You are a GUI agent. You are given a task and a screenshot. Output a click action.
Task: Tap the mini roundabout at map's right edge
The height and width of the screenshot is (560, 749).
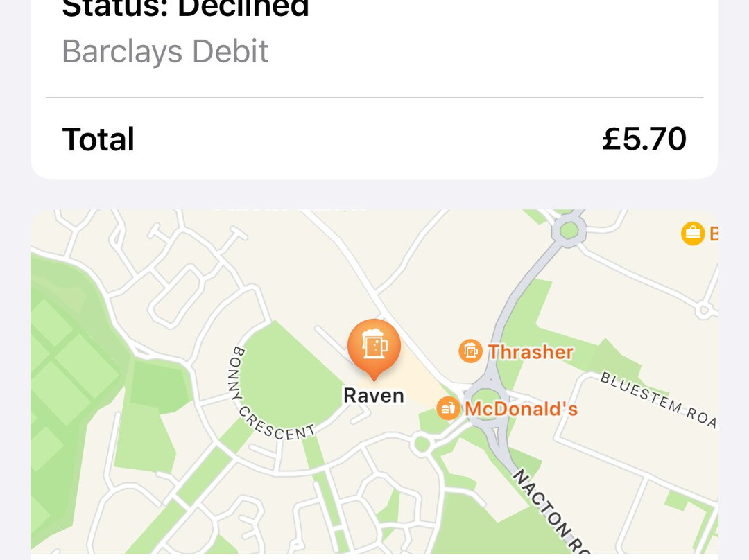[705, 310]
